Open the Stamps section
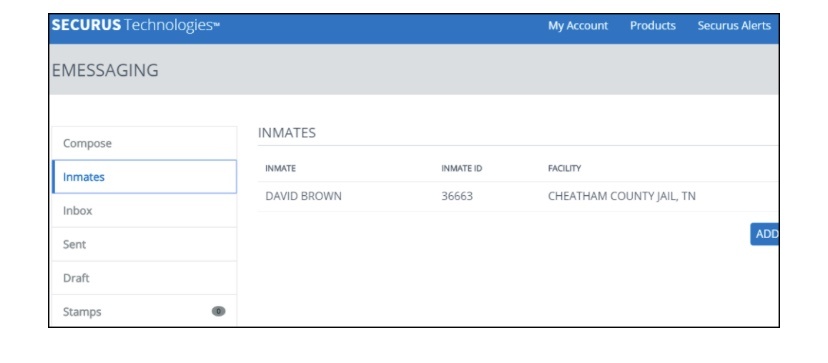This screenshot has height=363, width=828. click(x=144, y=311)
